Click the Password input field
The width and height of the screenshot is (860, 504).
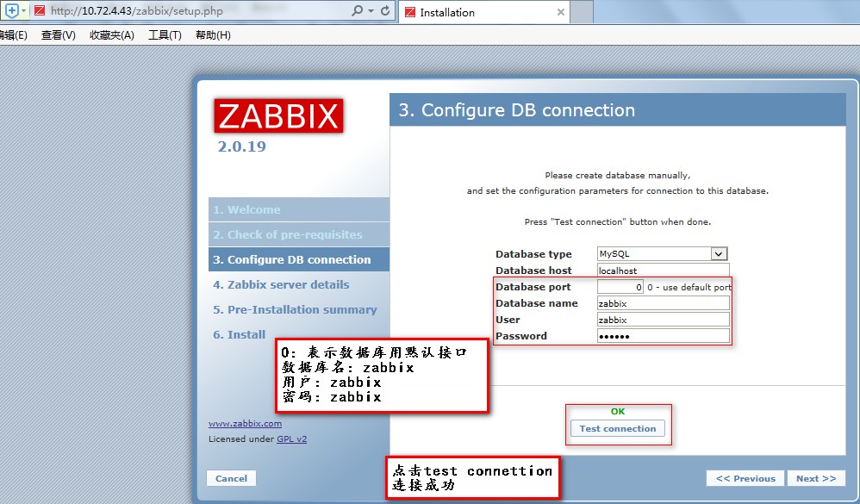tap(664, 336)
